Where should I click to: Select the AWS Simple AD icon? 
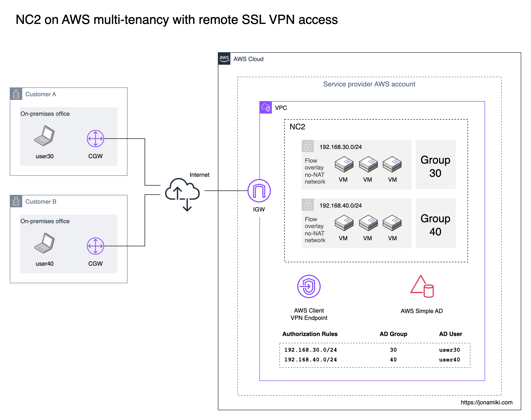pos(422,286)
